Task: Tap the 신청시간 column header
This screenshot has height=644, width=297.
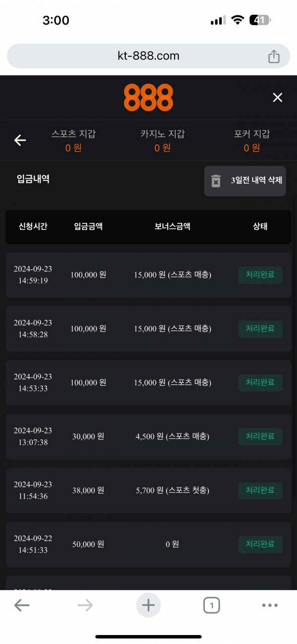Action: 33,226
